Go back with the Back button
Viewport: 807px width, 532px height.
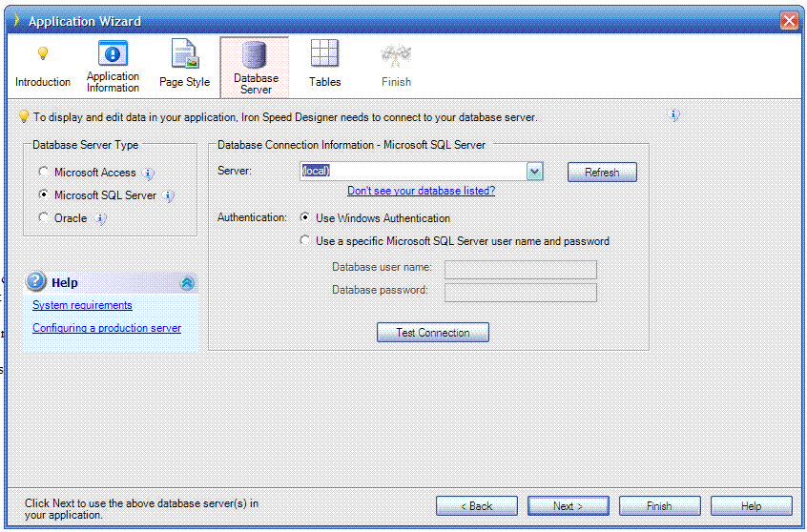pos(477,506)
